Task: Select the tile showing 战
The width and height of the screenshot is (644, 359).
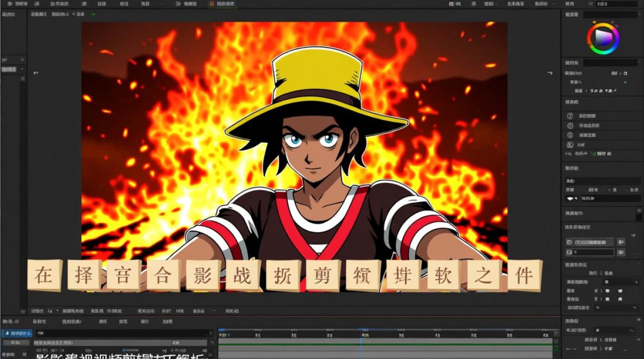Action: tap(243, 275)
